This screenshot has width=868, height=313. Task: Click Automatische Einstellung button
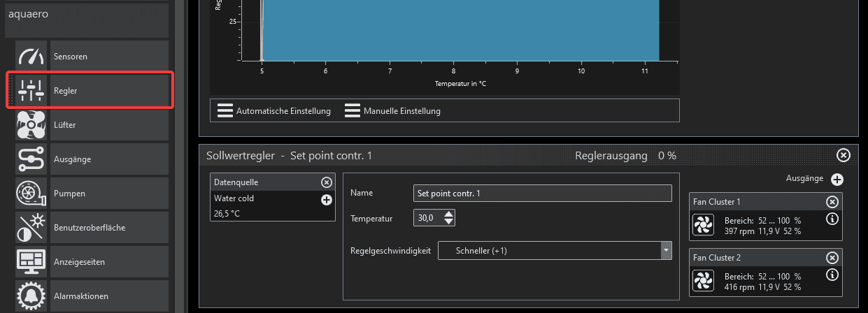pos(274,111)
